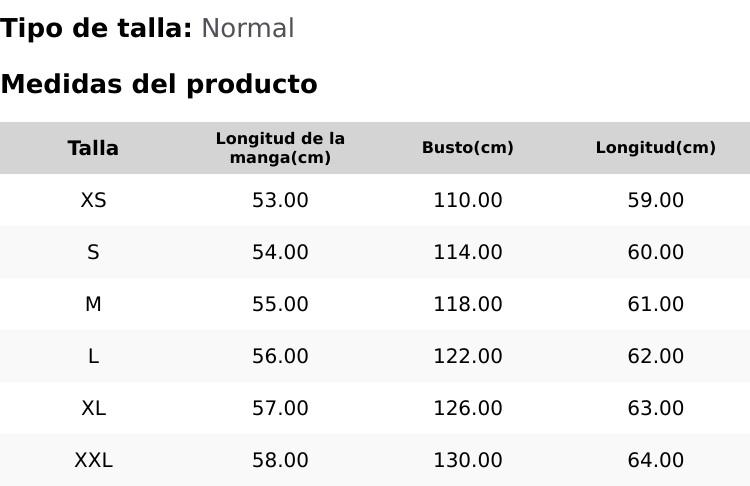Viewport: 750px width, 486px height.
Task: Select the Normal size type value
Action: click(x=248, y=29)
